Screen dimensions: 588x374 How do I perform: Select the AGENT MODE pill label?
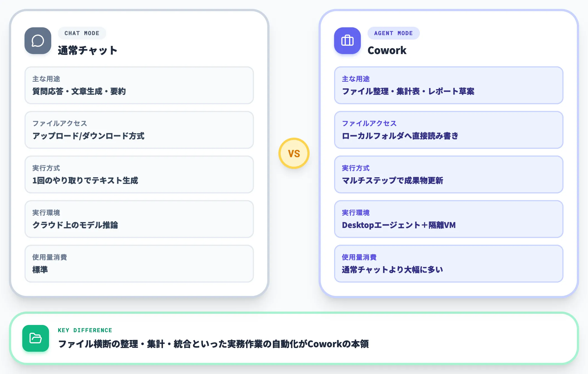pyautogui.click(x=393, y=33)
